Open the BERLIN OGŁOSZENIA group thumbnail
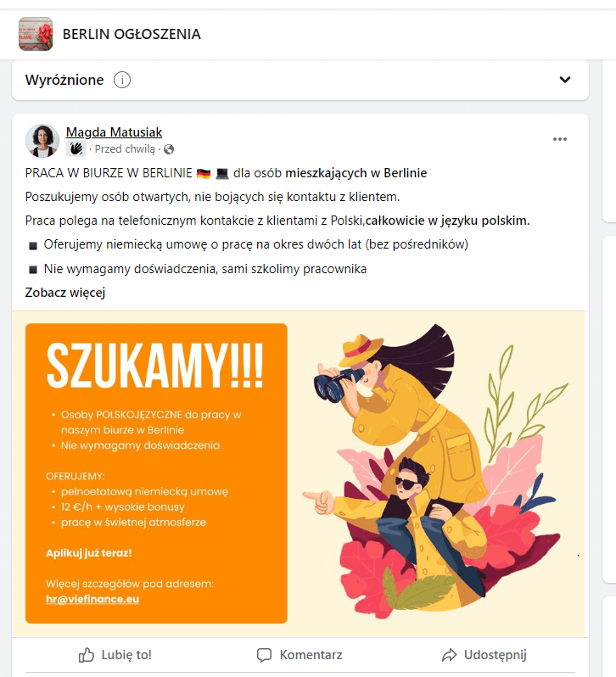Screen dimensions: 616x677 36,34
